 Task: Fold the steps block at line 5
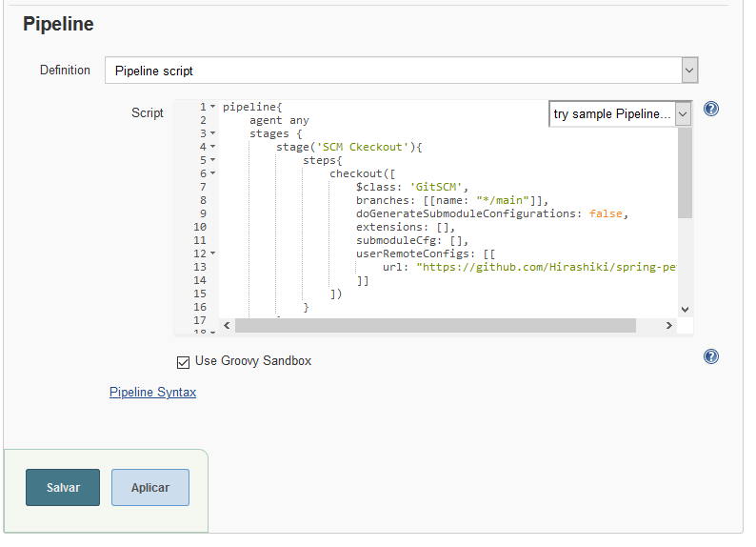coord(212,161)
